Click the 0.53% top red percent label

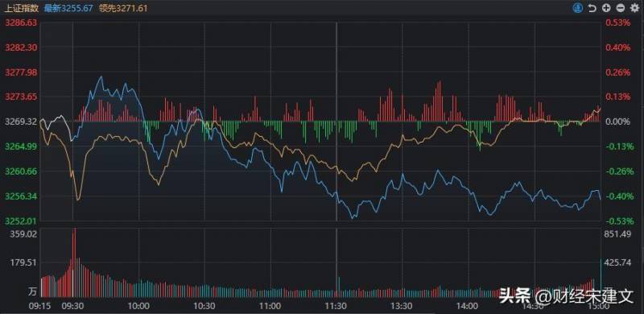(x=618, y=23)
